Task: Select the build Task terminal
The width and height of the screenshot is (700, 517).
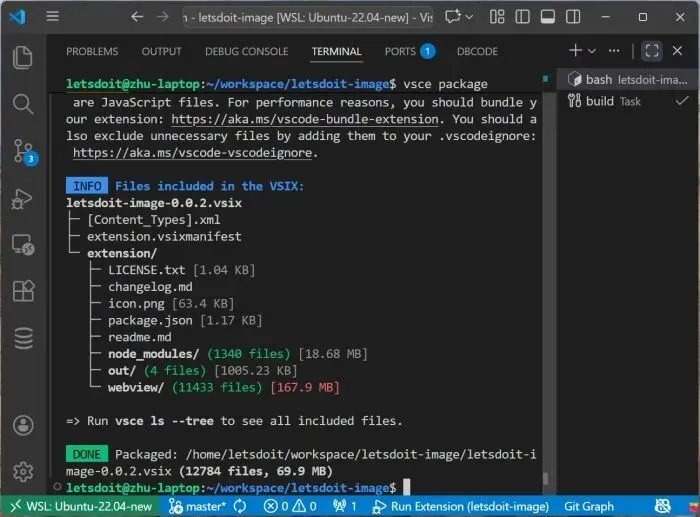Action: tap(628, 101)
